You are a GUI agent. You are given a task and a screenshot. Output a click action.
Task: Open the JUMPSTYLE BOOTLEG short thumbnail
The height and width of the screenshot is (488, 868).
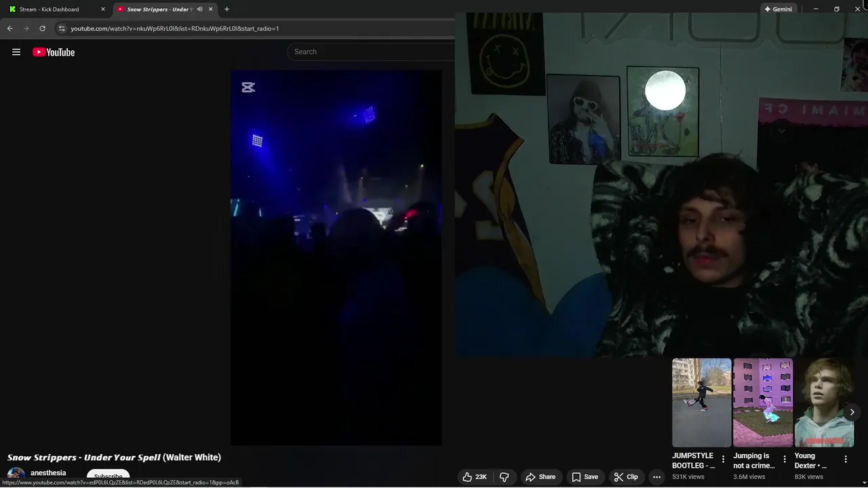(x=702, y=403)
